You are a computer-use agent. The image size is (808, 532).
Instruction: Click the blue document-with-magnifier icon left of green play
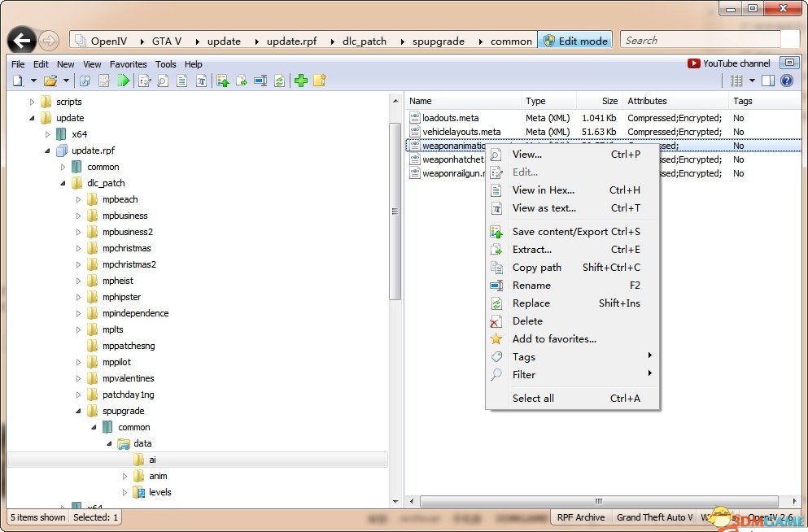tap(85, 81)
